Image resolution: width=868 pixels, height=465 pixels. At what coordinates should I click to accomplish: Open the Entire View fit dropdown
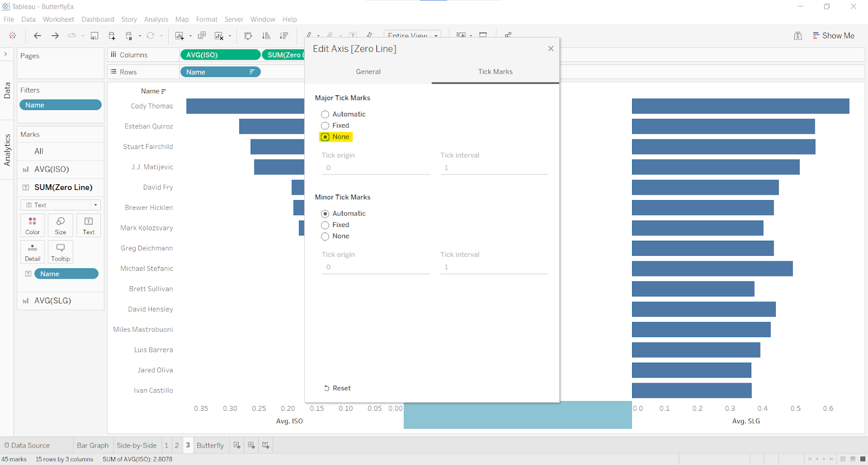pyautogui.click(x=412, y=36)
